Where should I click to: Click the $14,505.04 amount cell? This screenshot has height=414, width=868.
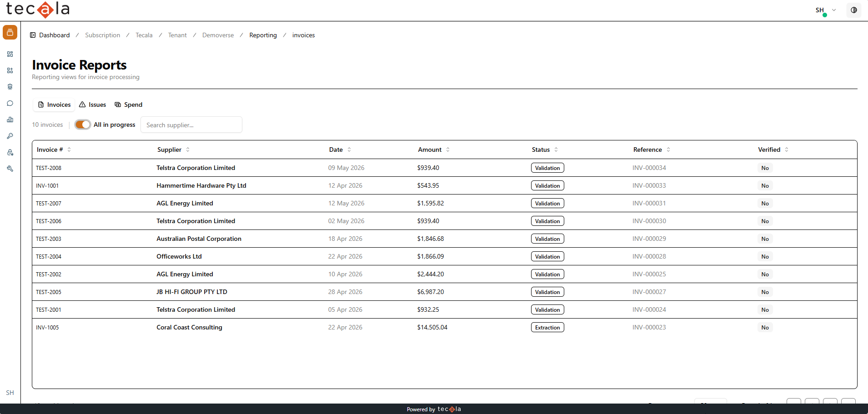click(x=432, y=327)
